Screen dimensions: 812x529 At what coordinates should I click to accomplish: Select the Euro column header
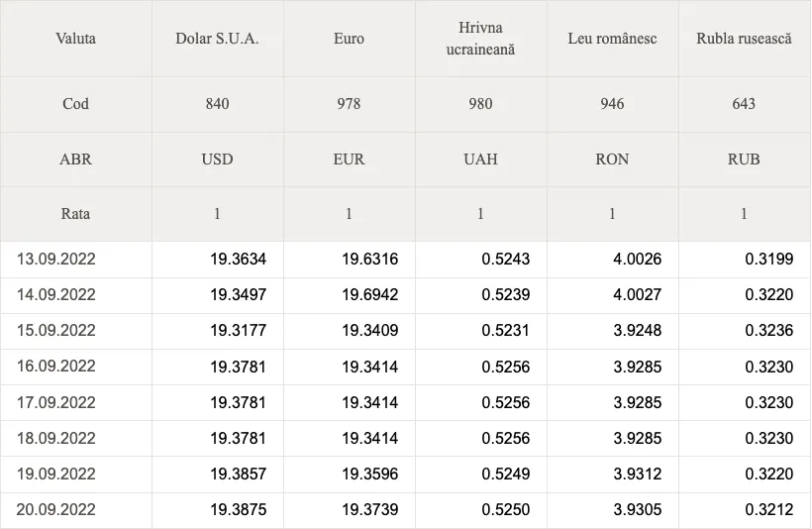(x=349, y=39)
